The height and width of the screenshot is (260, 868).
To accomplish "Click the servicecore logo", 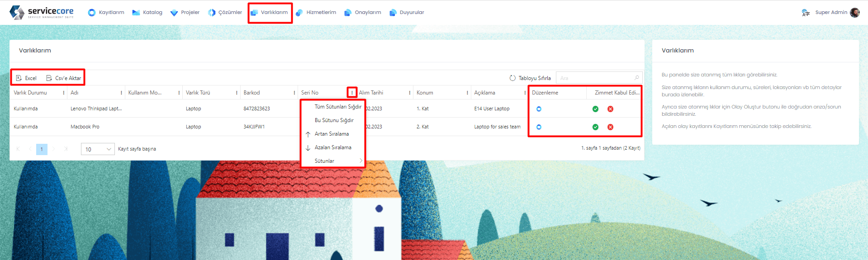I will 42,12.
